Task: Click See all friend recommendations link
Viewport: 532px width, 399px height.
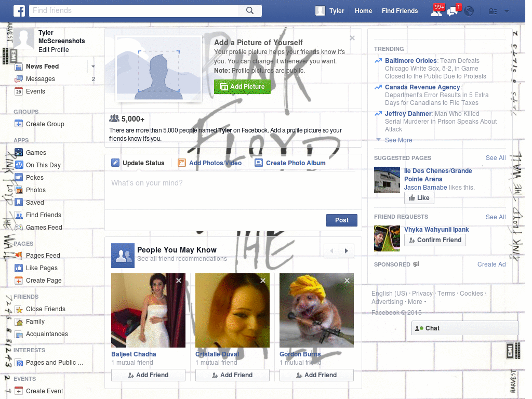Action: click(x=182, y=259)
